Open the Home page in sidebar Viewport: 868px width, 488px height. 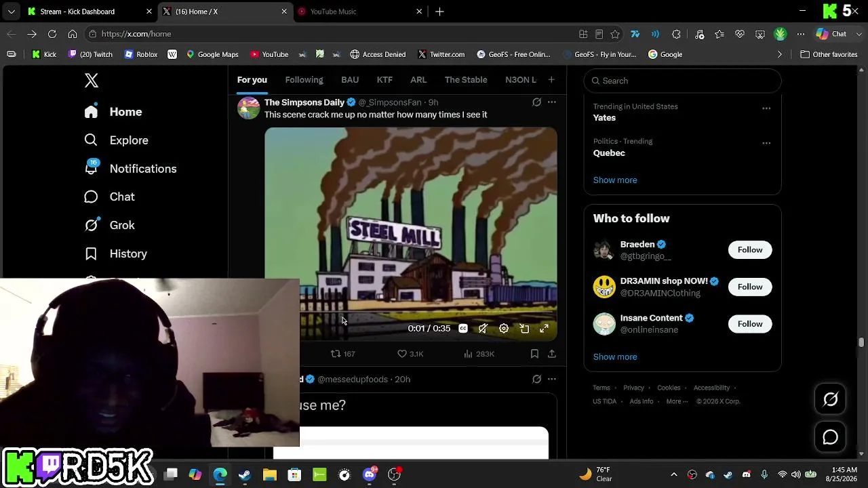pos(113,112)
